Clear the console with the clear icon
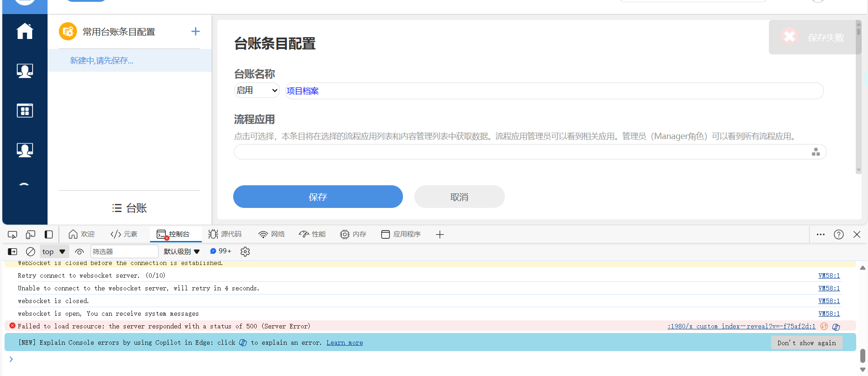Viewport: 868px width, 376px height. click(x=30, y=251)
